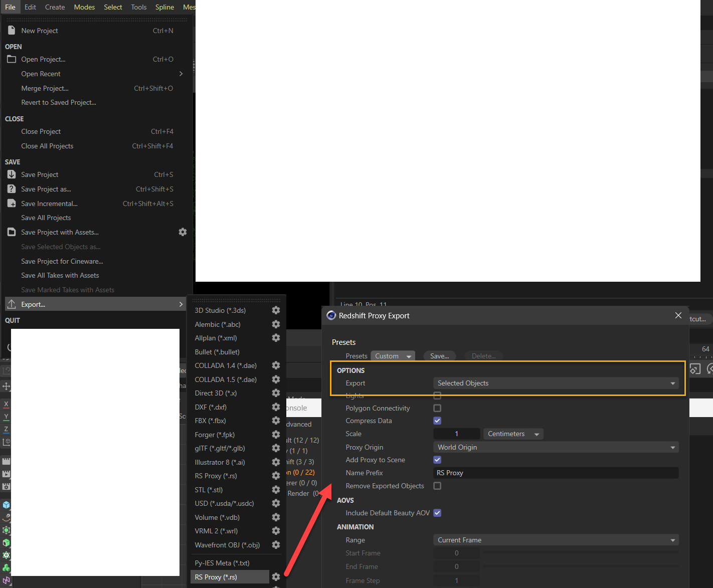
Task: Open VRML 2 (*.wrl) export settings gear
Action: click(276, 531)
